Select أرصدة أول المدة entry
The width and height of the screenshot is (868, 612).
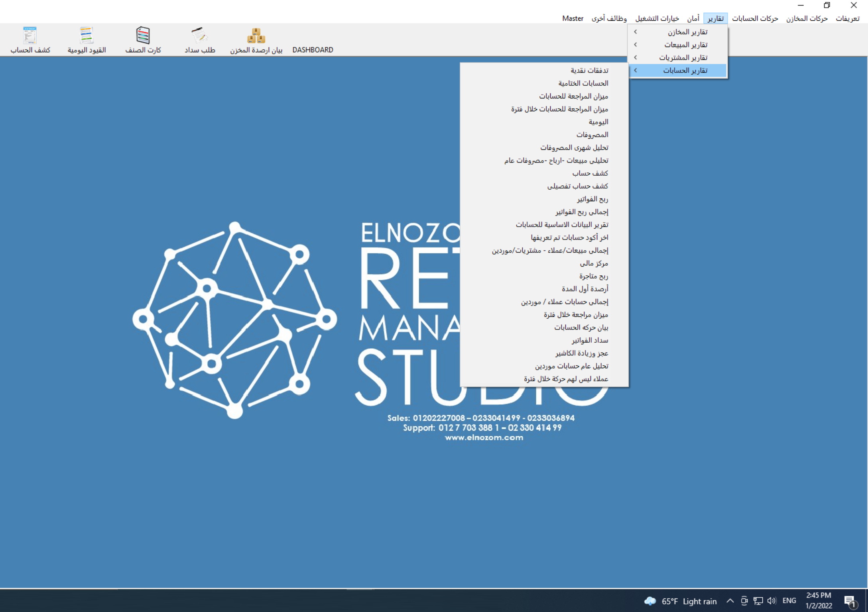point(545,289)
